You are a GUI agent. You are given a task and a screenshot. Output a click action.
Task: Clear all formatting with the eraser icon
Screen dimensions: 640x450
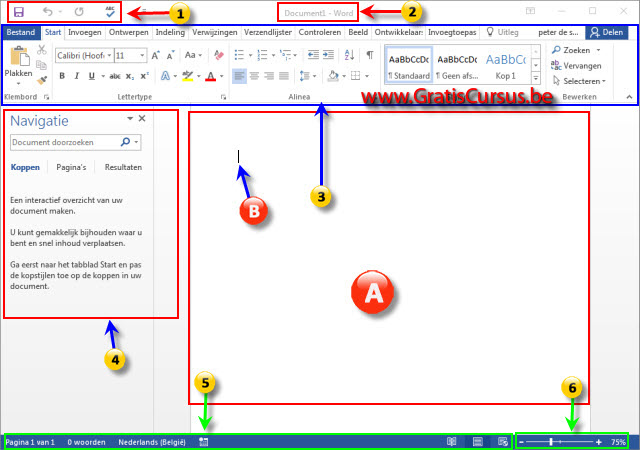pos(218,55)
